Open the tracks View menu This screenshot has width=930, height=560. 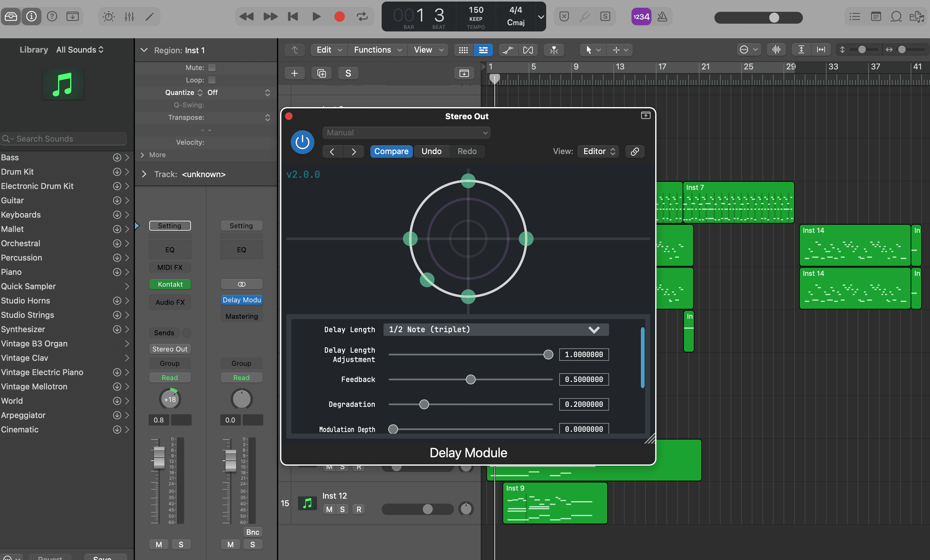[428, 50]
